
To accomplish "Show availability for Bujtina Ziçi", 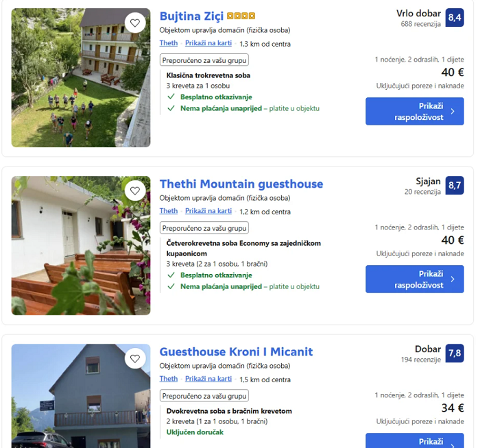I will pos(415,111).
